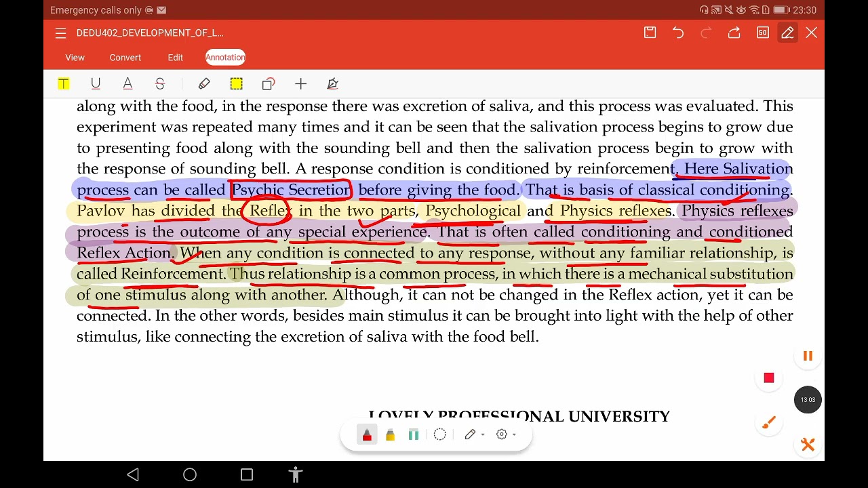Select the Underline tool
The height and width of the screenshot is (488, 868).
pos(96,84)
